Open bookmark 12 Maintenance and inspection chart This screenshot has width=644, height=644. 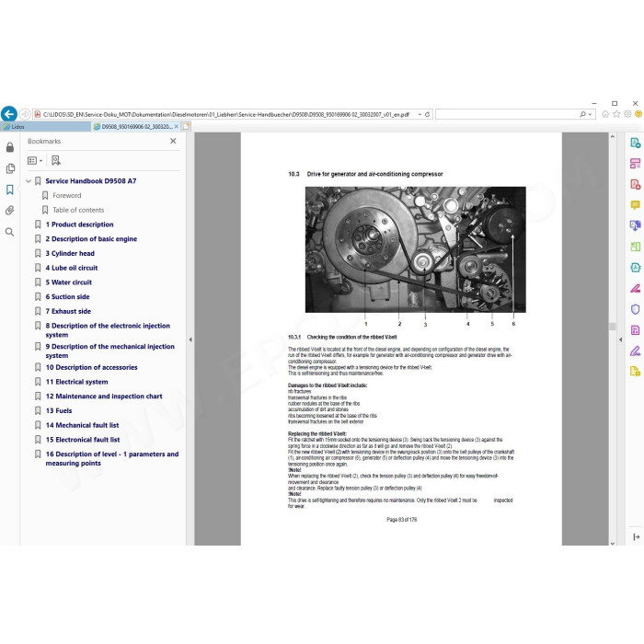click(x=104, y=396)
